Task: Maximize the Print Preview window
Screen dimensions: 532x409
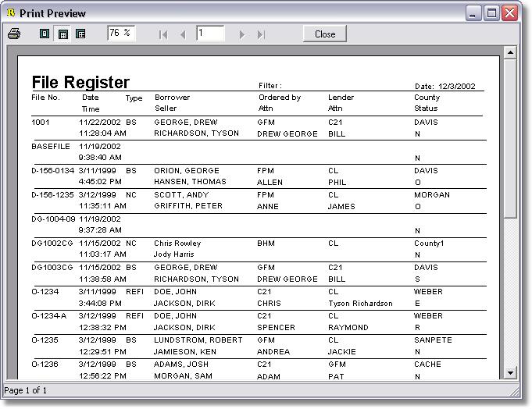Action: pyautogui.click(x=491, y=13)
